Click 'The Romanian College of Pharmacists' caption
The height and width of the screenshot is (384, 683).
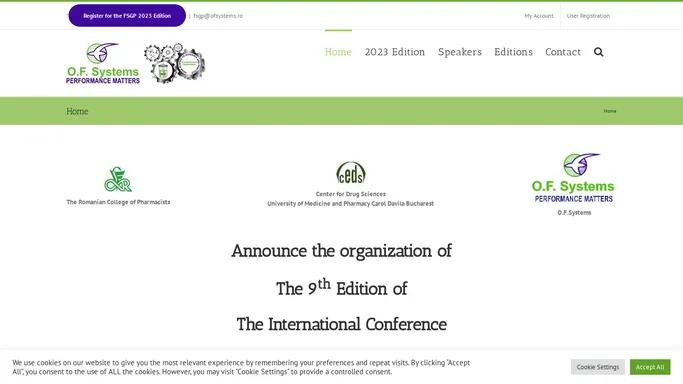point(118,202)
